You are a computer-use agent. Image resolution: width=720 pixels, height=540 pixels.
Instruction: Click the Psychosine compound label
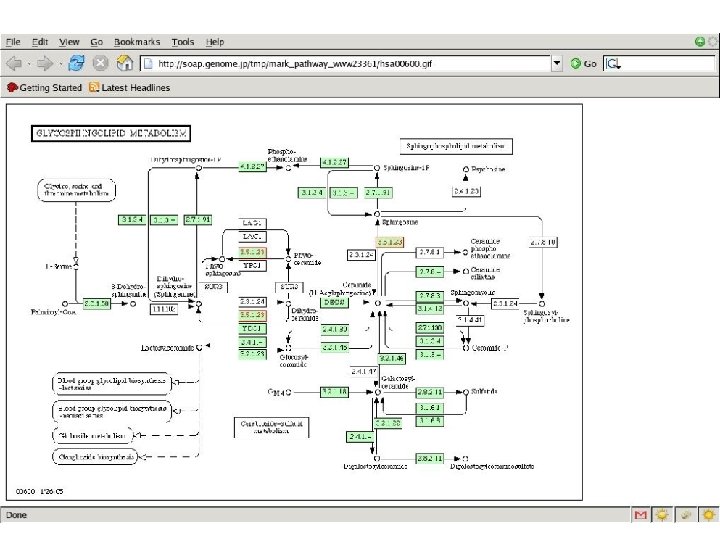pyautogui.click(x=488, y=169)
